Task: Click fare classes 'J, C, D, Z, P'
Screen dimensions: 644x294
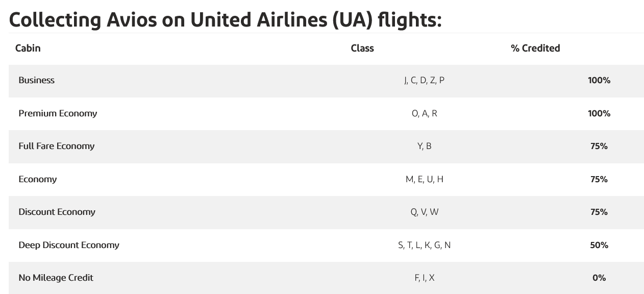Action: 424,80
